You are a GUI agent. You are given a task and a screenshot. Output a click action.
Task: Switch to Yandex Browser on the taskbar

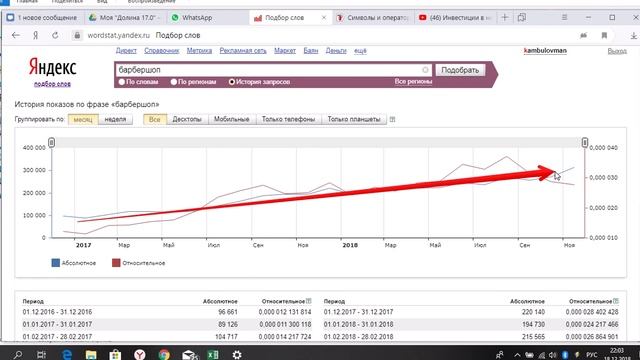point(140,355)
